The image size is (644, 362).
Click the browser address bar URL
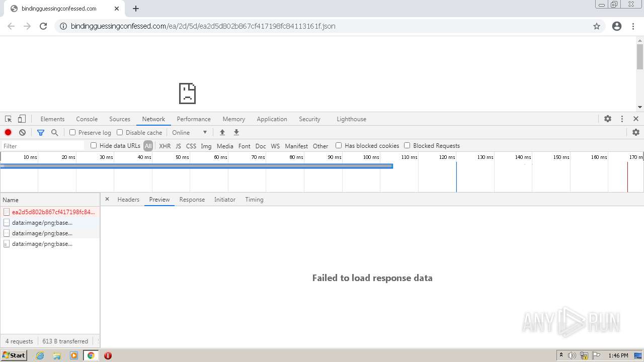pyautogui.click(x=203, y=26)
